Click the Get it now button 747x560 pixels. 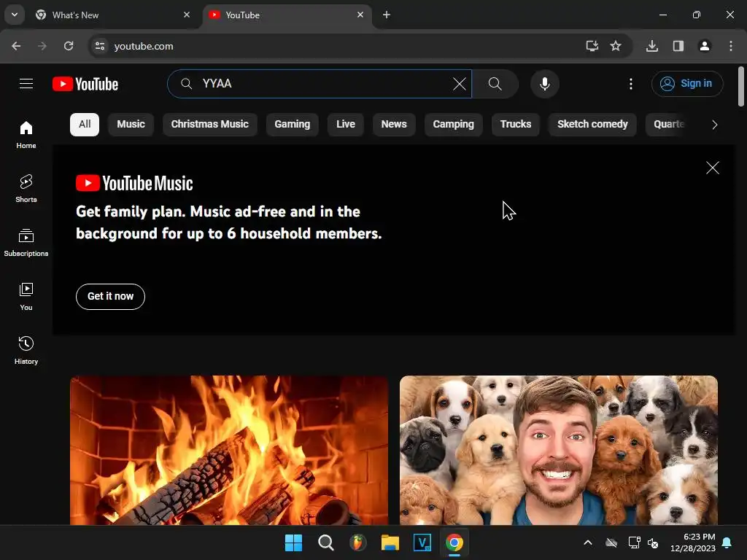(x=111, y=297)
